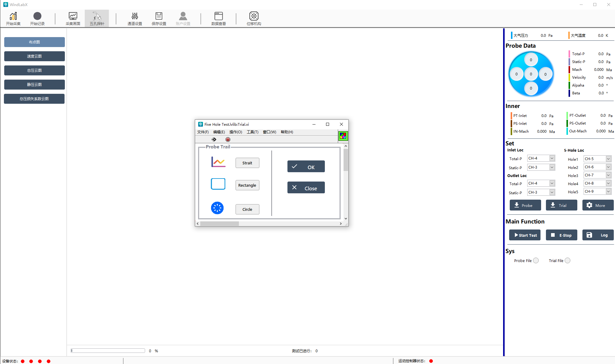
Task: Toggle Trial File indicator status
Action: (x=568, y=261)
